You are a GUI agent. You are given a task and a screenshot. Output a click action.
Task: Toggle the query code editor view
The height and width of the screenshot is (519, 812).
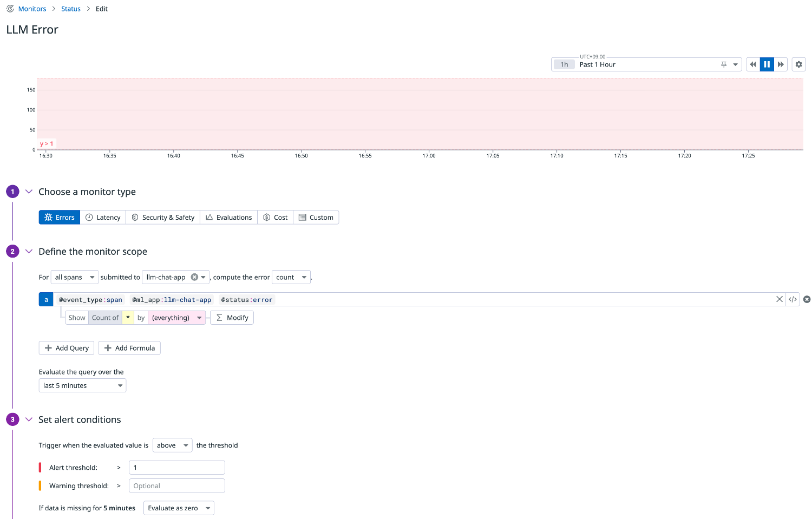[793, 299]
